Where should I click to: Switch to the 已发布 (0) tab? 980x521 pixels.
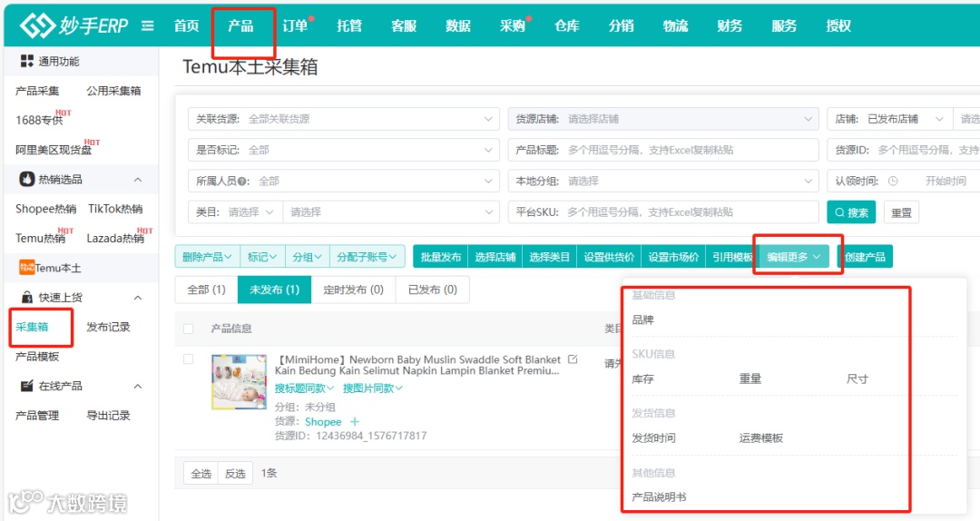coord(433,290)
